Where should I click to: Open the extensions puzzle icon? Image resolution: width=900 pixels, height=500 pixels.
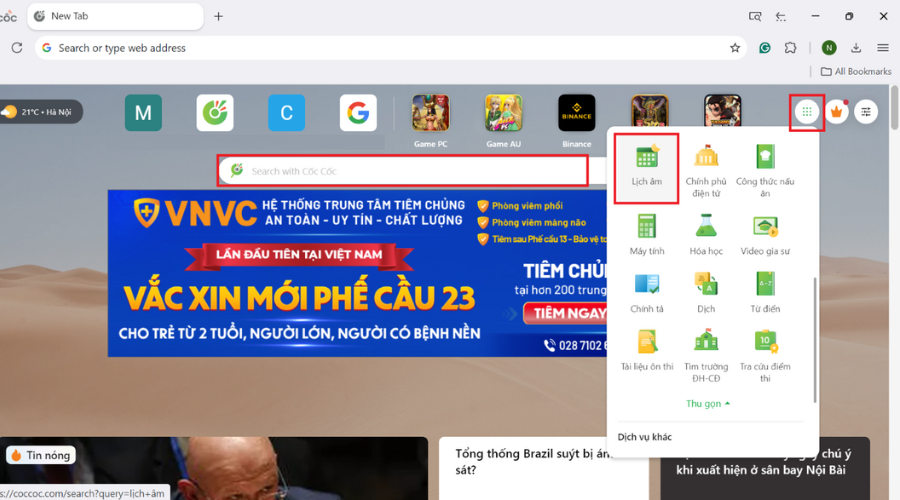point(791,48)
